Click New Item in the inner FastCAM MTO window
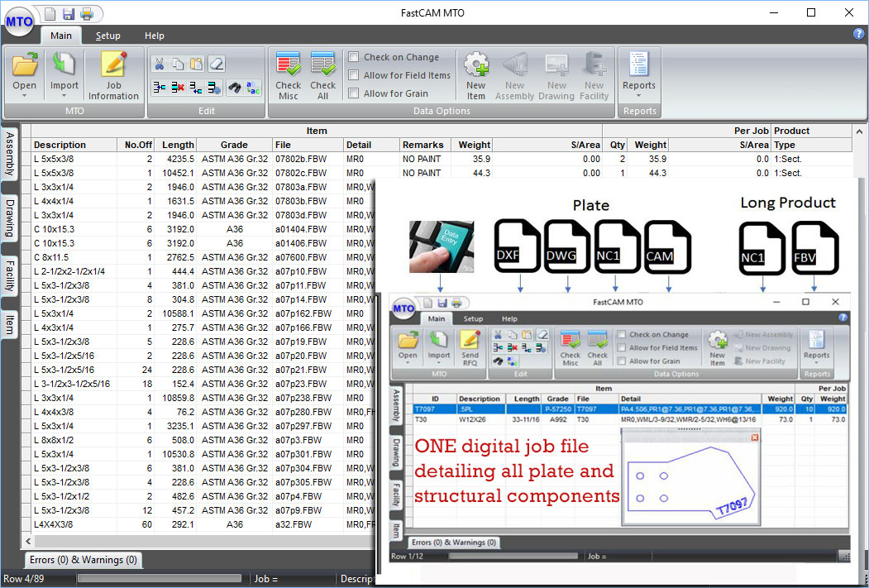 [x=717, y=347]
